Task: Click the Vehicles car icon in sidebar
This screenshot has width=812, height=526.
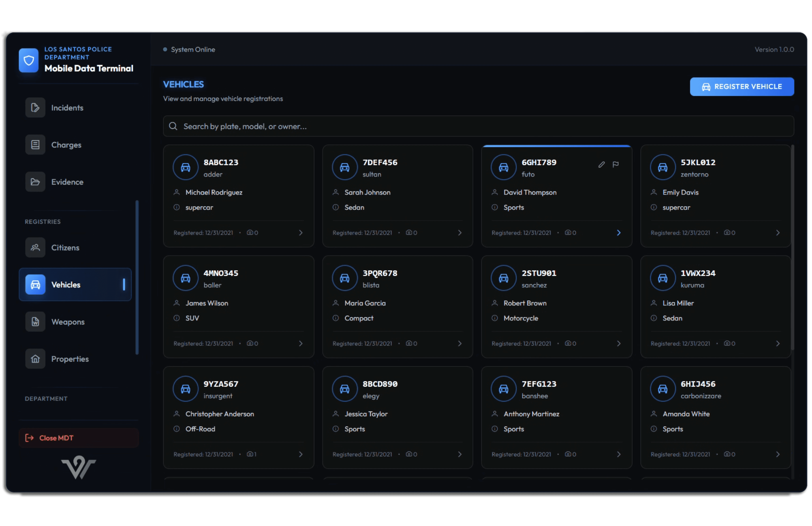Action: (x=35, y=285)
